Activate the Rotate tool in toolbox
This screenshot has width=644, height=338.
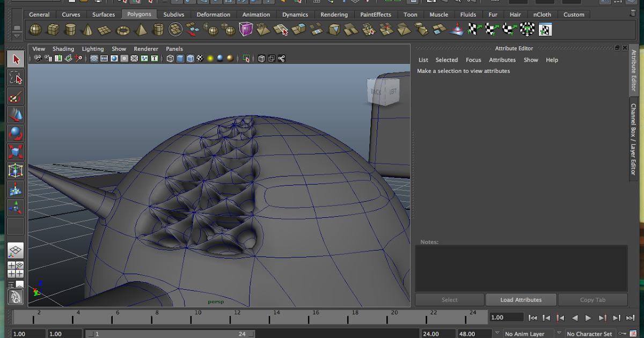click(x=16, y=134)
